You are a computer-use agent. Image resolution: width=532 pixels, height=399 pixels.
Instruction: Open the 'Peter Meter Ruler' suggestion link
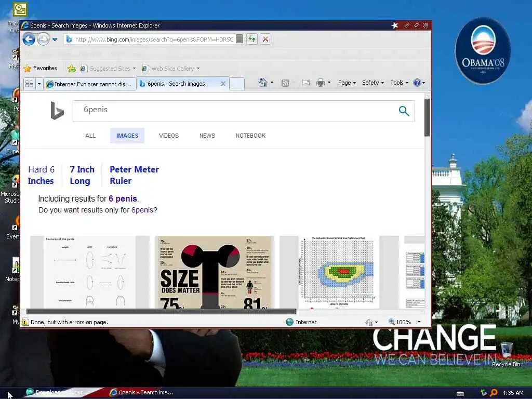click(134, 175)
